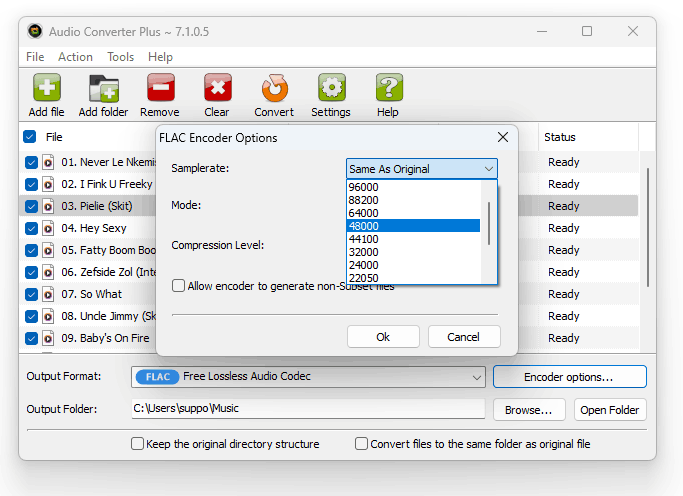Choose the highlighted 48000 samplerate
This screenshot has height=496, width=683.
click(413, 226)
